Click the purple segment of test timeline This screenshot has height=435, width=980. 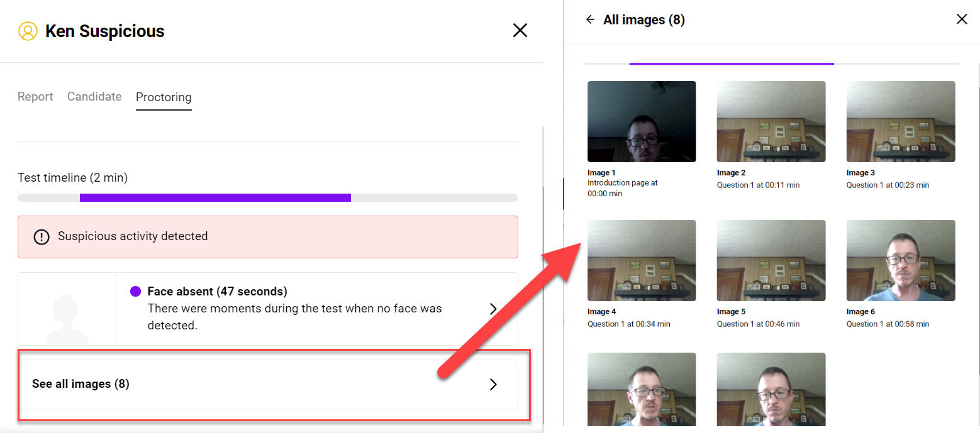coord(215,198)
